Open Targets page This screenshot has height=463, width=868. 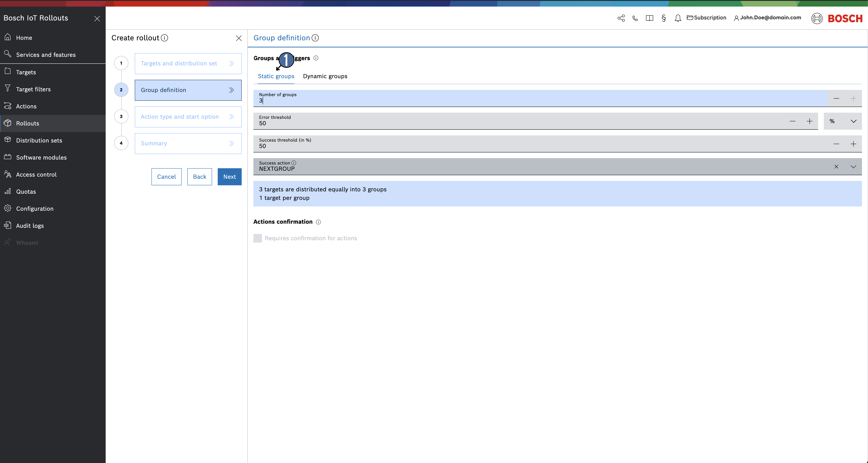[53, 72]
